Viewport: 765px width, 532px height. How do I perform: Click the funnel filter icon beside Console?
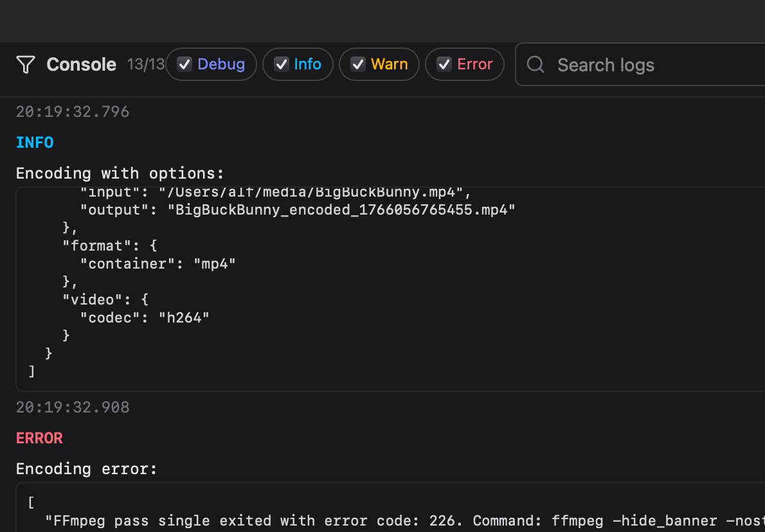pyautogui.click(x=26, y=64)
